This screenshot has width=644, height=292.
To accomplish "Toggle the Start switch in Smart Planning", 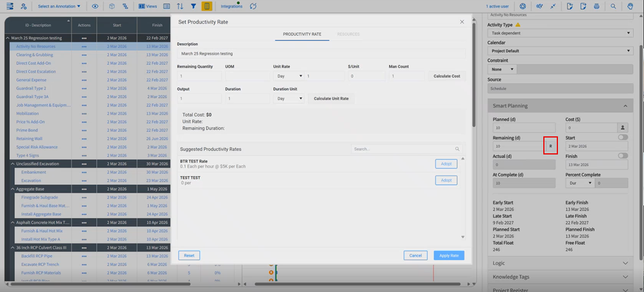I will point(623,137).
